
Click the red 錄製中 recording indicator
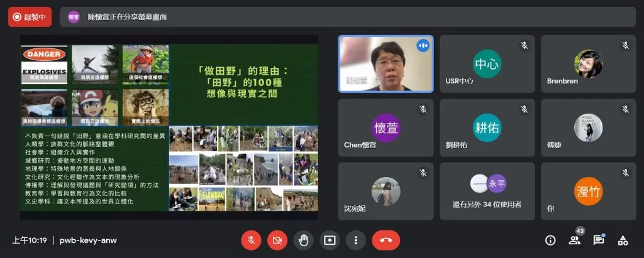[30, 17]
